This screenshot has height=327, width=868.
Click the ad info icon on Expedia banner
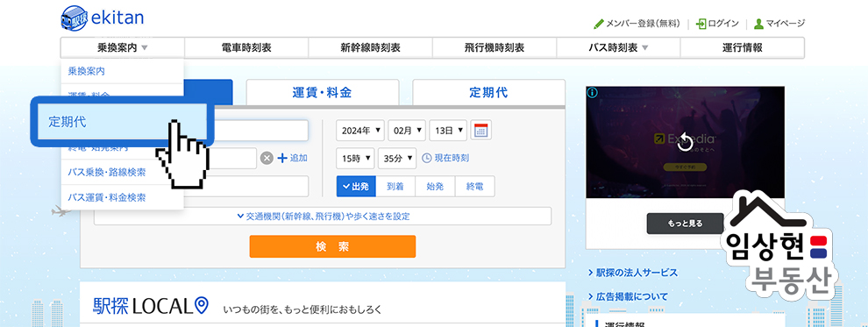tap(592, 92)
